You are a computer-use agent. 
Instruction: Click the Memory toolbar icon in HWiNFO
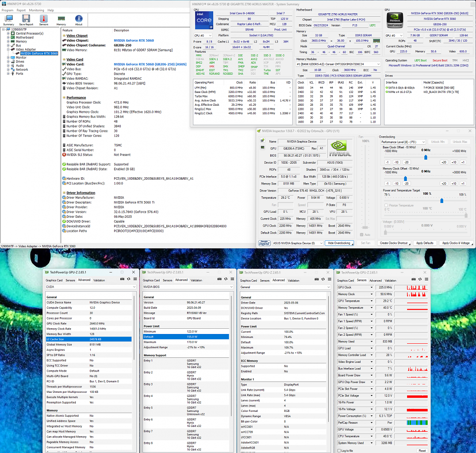tap(61, 20)
